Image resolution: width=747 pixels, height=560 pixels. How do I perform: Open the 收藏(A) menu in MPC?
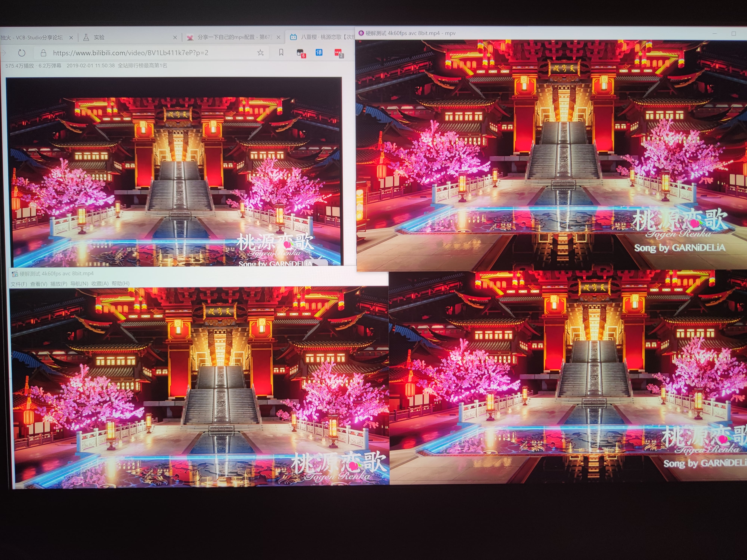click(x=100, y=284)
